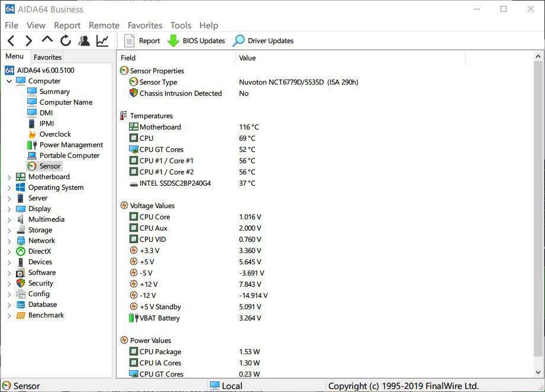Go forward with the right arrow icon
The width and height of the screenshot is (545, 392).
[x=29, y=41]
